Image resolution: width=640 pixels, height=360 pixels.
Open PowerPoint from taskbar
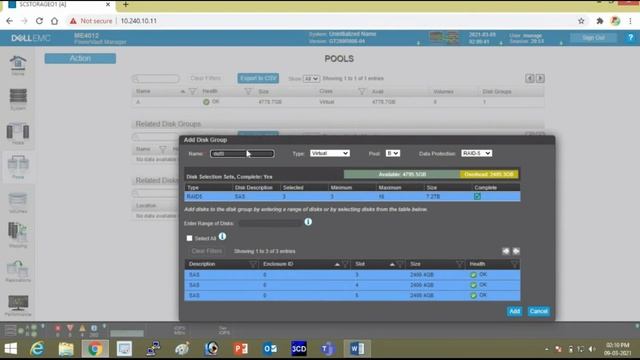click(240, 349)
